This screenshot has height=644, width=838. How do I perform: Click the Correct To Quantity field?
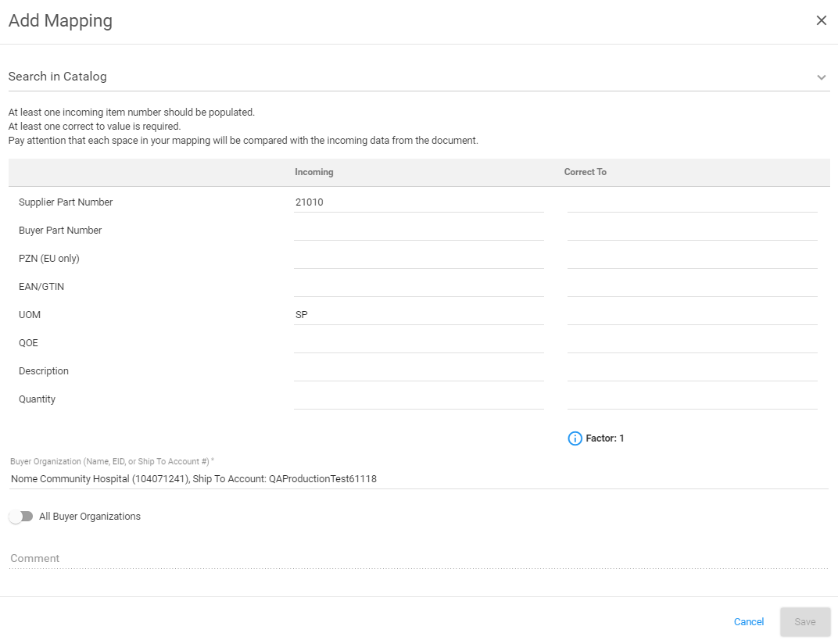[x=692, y=399]
